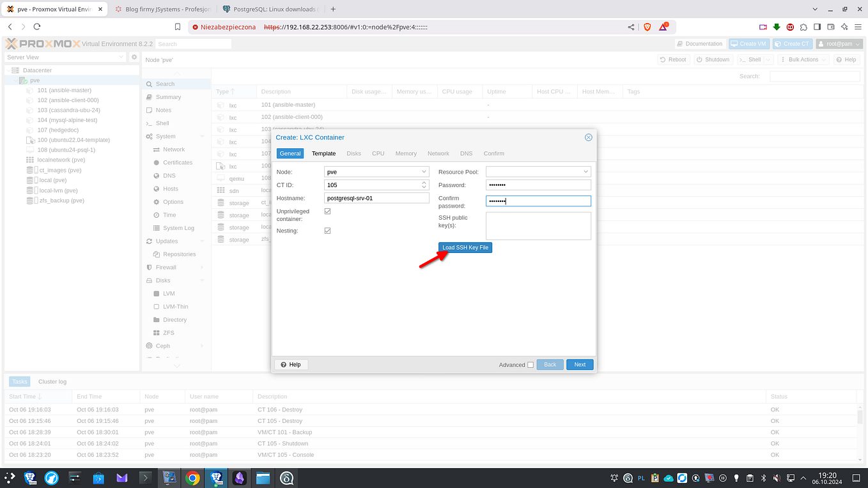Enable the Advanced checkbox
This screenshot has height=488, width=868.
(x=531, y=364)
